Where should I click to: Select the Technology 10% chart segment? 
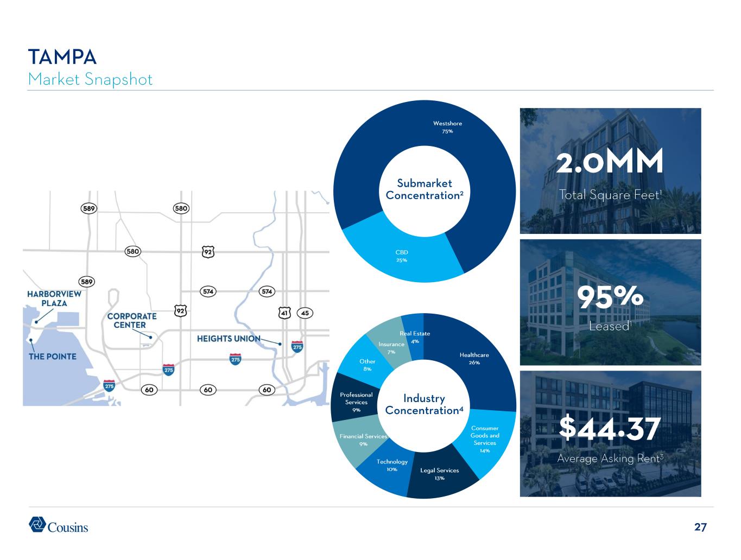click(x=392, y=466)
